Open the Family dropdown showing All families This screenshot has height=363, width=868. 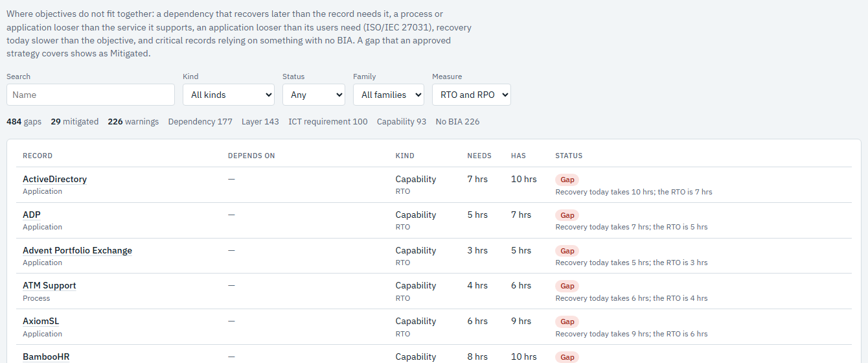pyautogui.click(x=389, y=95)
